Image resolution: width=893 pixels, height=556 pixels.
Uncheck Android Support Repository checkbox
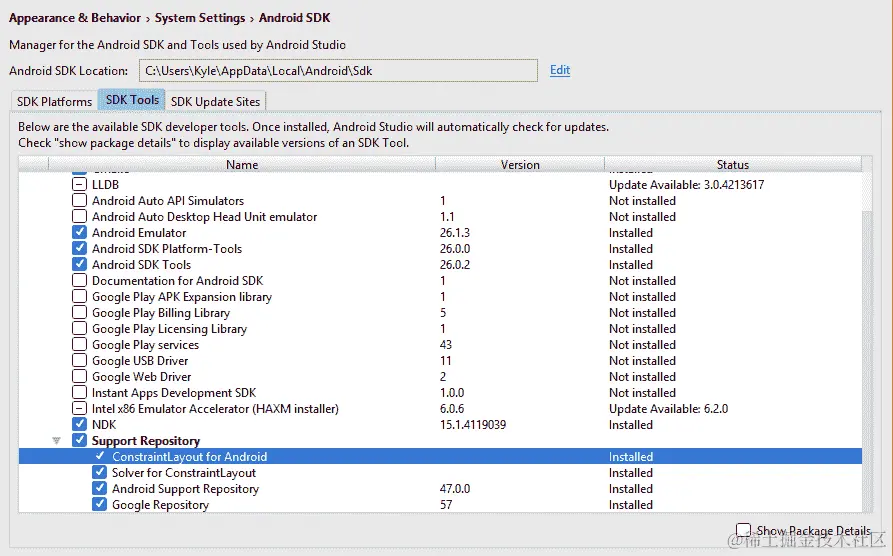[100, 488]
